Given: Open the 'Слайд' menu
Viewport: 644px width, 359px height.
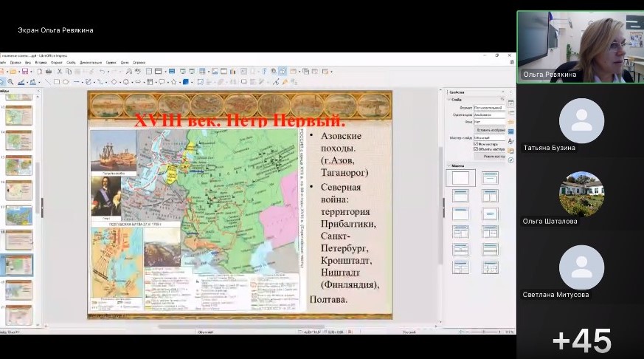Looking at the screenshot, I should [x=71, y=63].
